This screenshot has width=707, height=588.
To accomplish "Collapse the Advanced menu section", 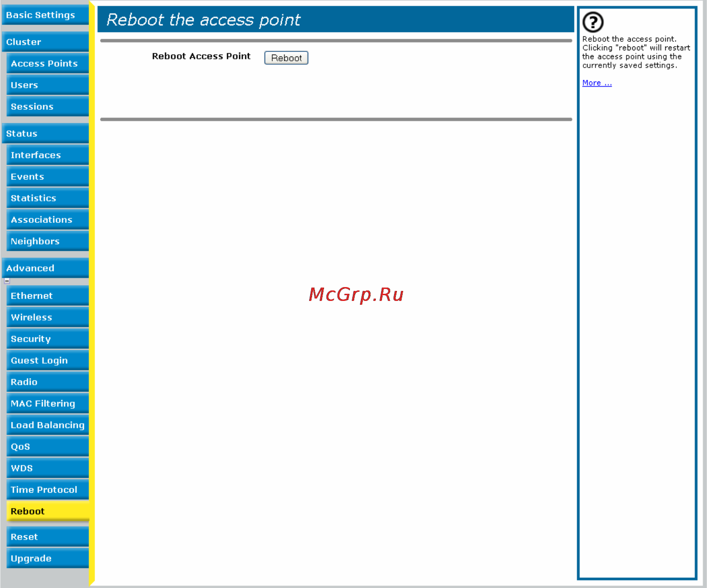I will pos(7,281).
